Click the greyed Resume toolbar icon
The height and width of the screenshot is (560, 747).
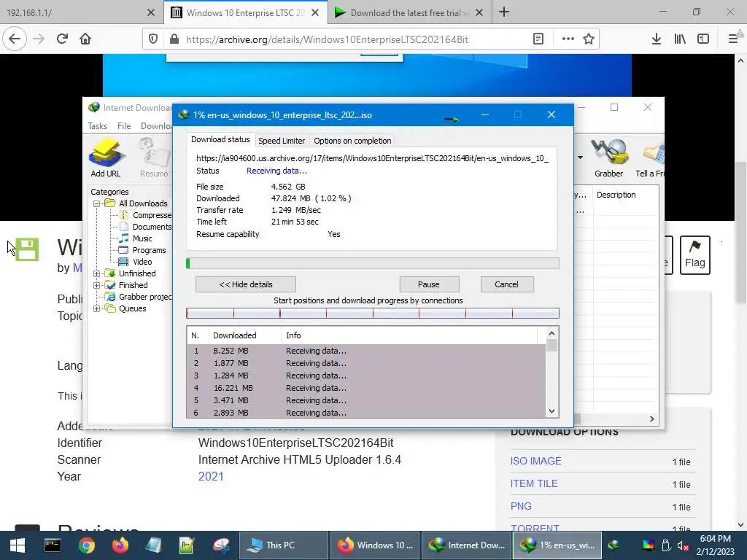point(154,158)
